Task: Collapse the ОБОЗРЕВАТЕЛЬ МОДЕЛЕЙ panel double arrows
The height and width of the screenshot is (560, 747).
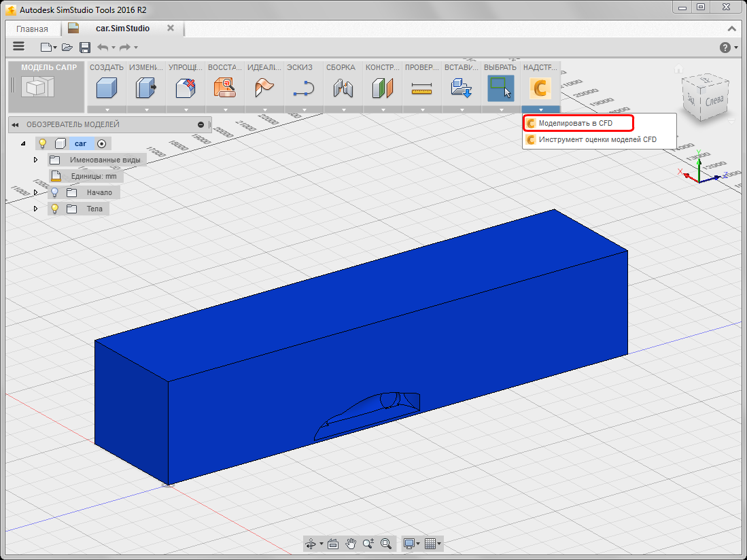Action: tap(15, 125)
